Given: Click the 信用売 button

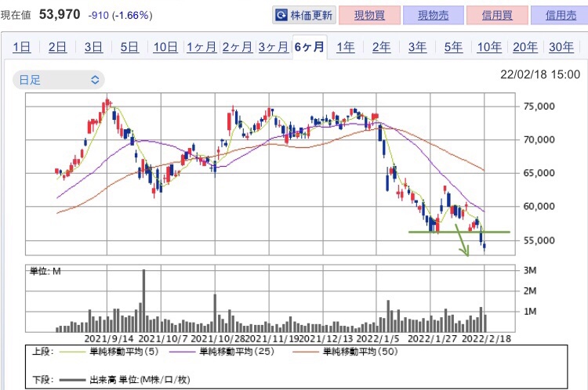Looking at the screenshot, I should 561,15.
